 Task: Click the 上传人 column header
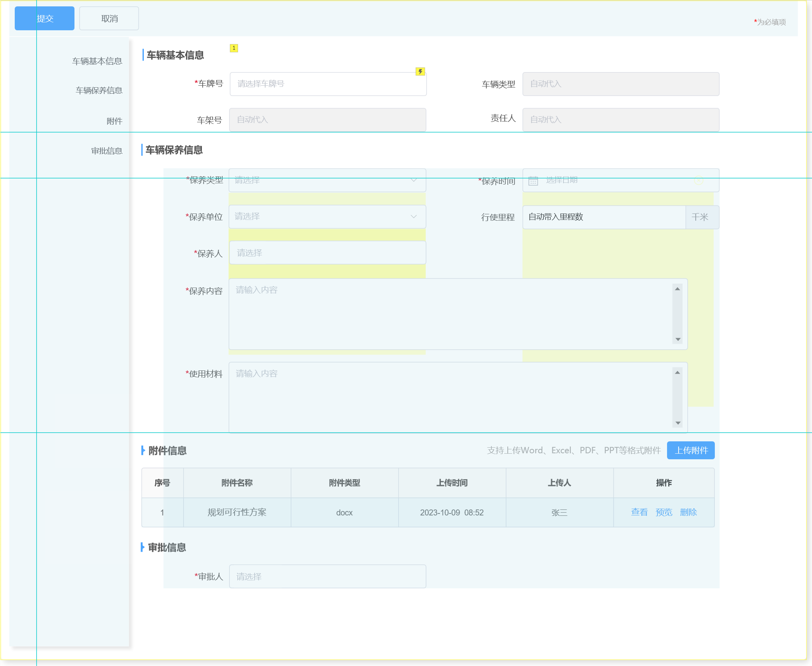coord(560,483)
